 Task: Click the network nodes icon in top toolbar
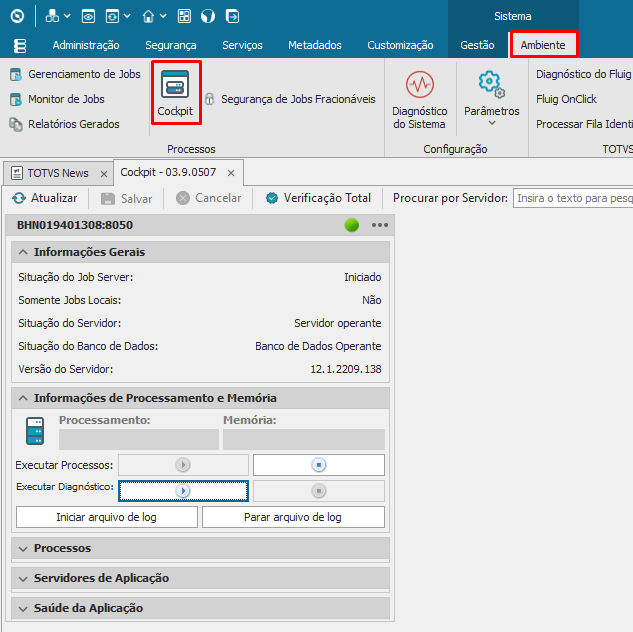[x=52, y=16]
